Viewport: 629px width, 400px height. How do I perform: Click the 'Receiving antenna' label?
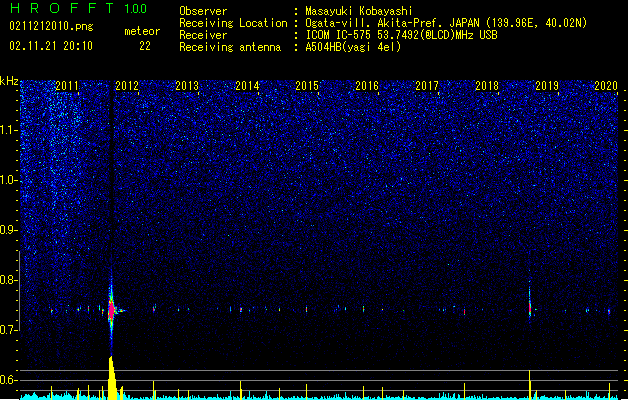(x=230, y=47)
